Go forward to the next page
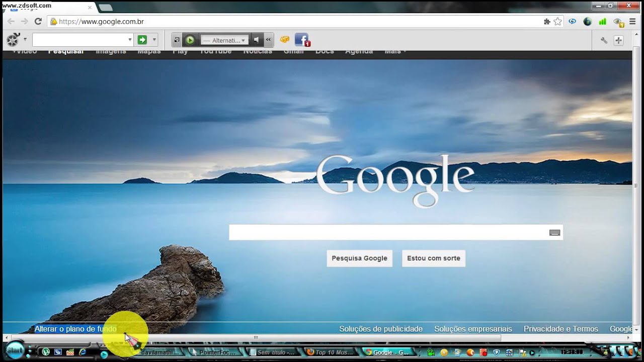The image size is (644, 362). pyautogui.click(x=24, y=22)
